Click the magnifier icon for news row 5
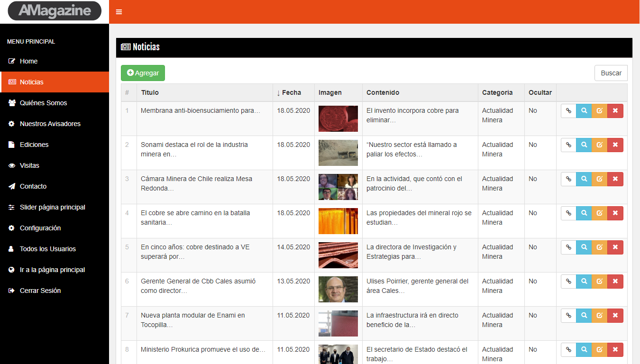This screenshot has width=640, height=364. coord(584,247)
